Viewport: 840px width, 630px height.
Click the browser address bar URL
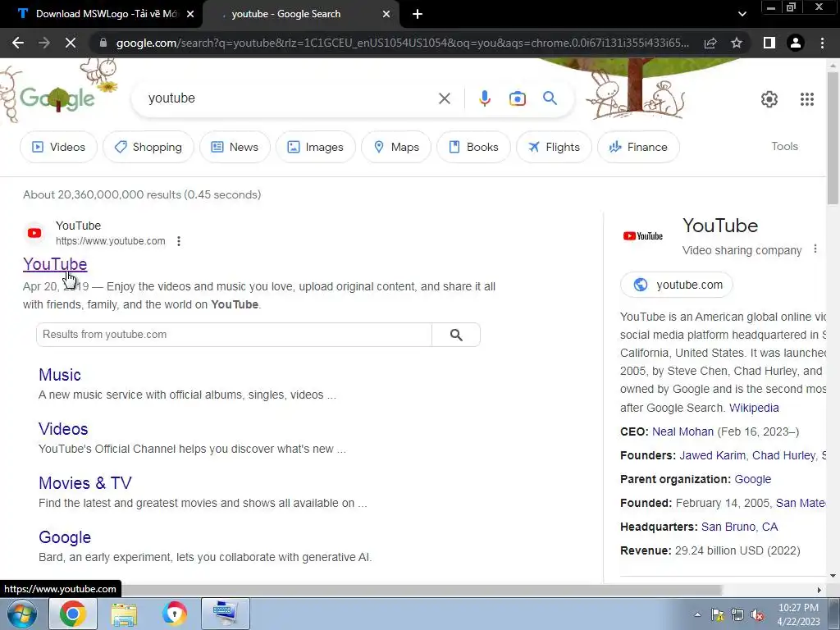402,43
